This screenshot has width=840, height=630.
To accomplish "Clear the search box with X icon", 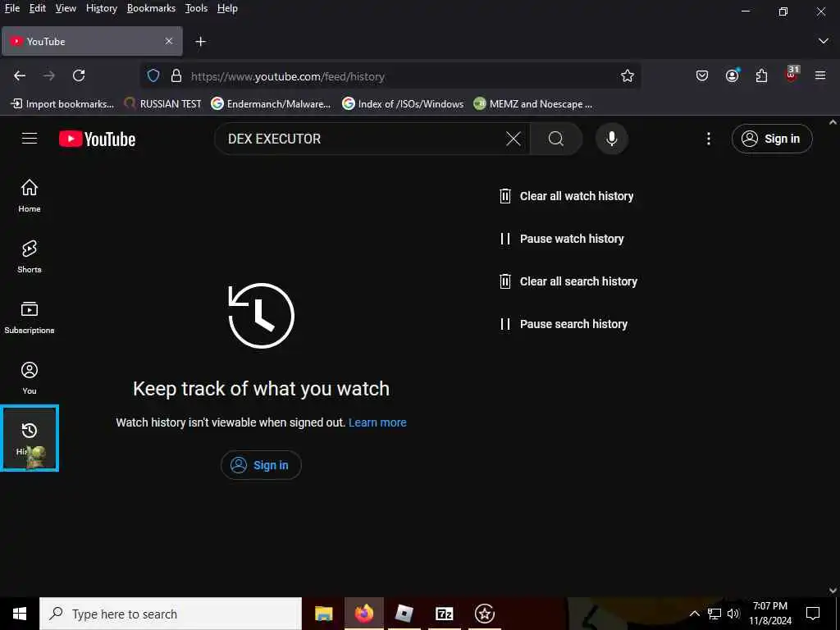I will click(513, 139).
